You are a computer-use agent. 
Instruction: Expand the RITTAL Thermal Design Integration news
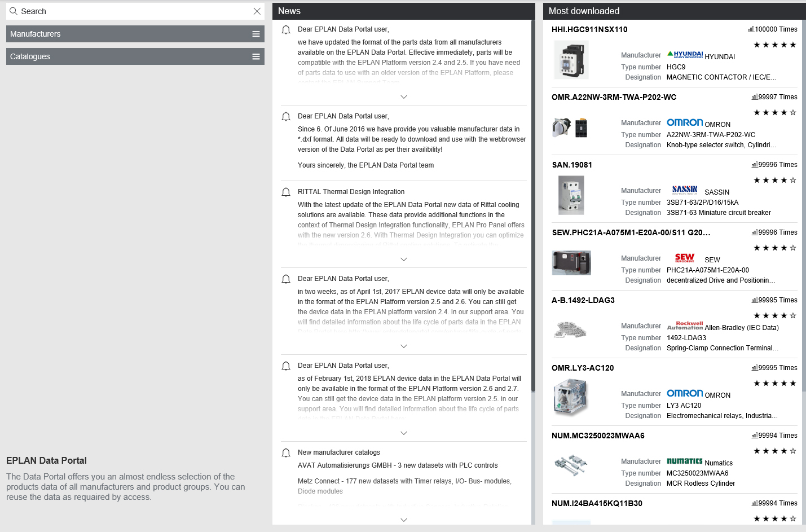pos(404,260)
